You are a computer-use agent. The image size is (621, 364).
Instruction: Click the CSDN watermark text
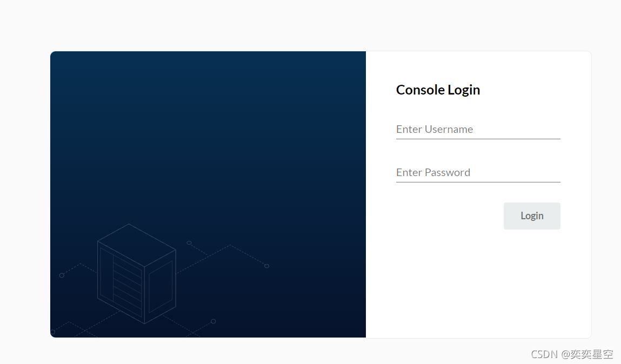pos(572,354)
